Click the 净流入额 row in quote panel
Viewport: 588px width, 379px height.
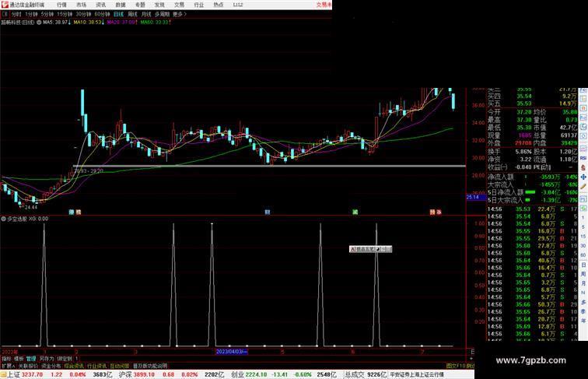[533, 177]
